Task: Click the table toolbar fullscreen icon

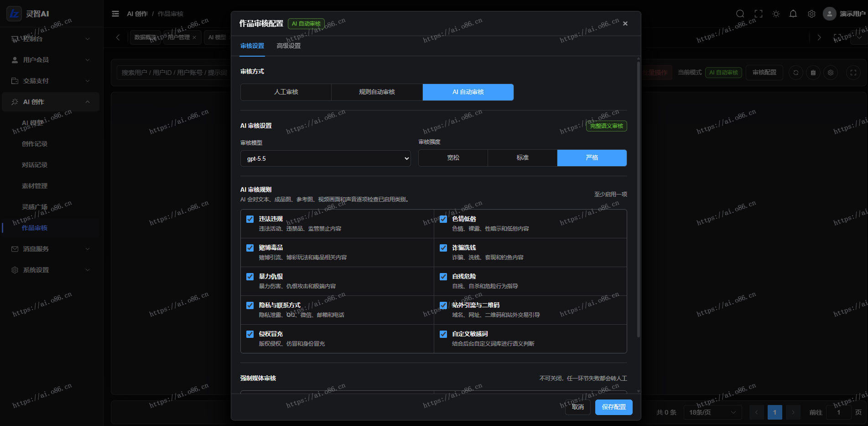Action: click(x=853, y=73)
